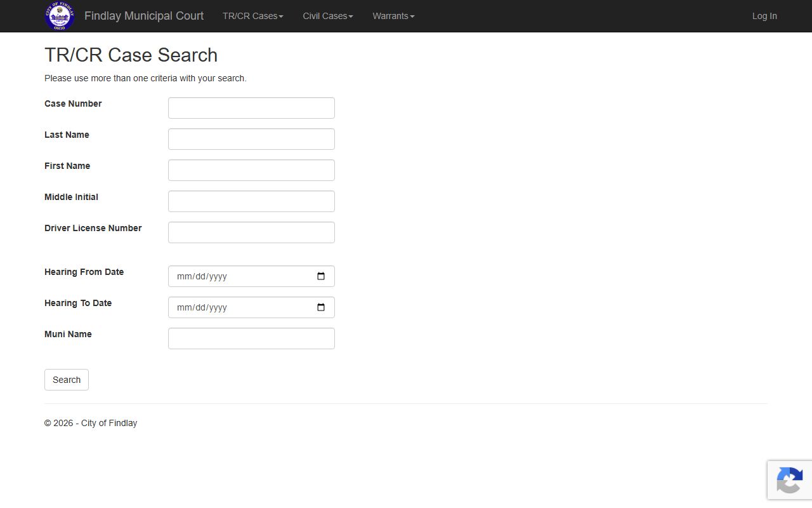Screen dimensions: 812x508
Task: Click the reCAPTCHA badge icon
Action: pyautogui.click(x=789, y=479)
